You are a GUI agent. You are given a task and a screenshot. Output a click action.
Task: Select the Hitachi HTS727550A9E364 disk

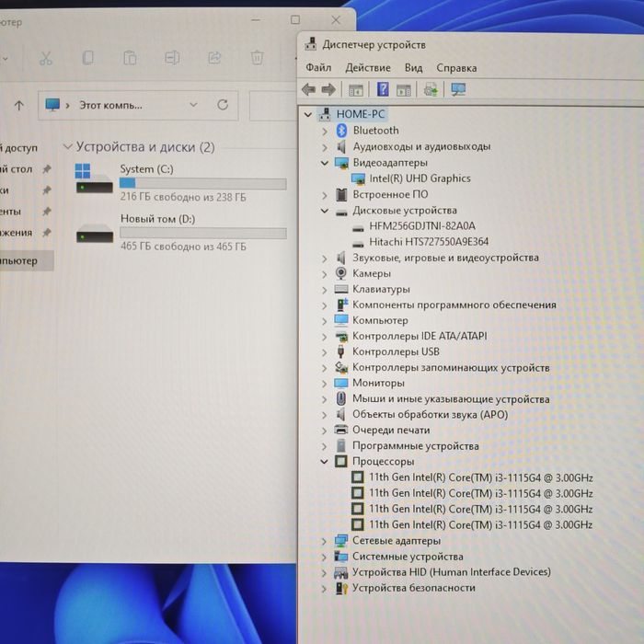point(429,241)
